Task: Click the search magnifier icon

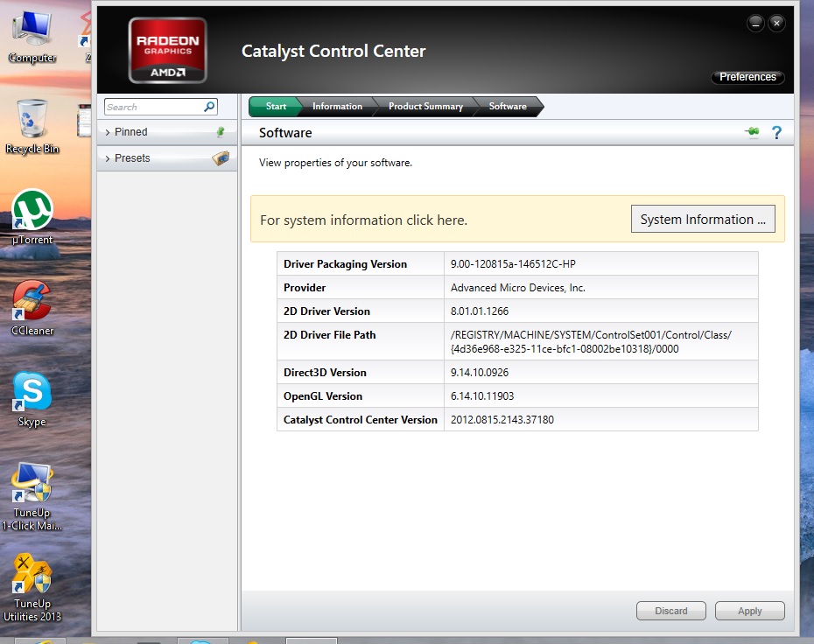Action: pyautogui.click(x=209, y=107)
